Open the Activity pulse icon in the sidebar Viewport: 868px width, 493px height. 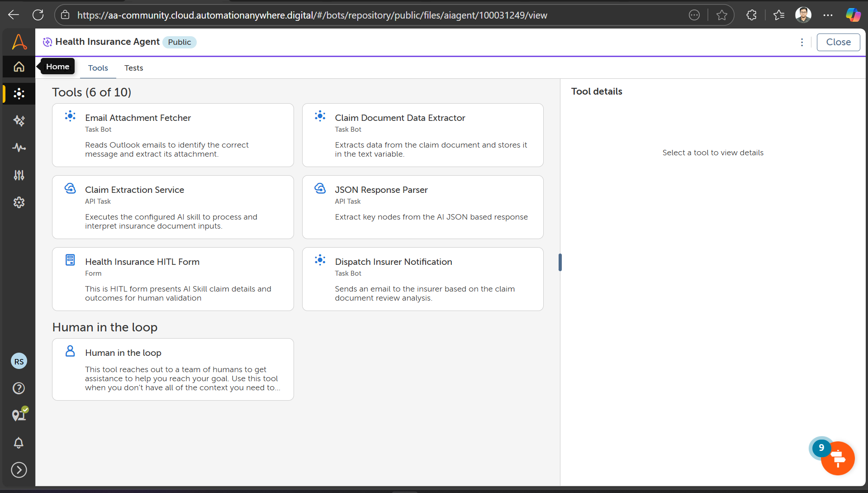point(19,148)
